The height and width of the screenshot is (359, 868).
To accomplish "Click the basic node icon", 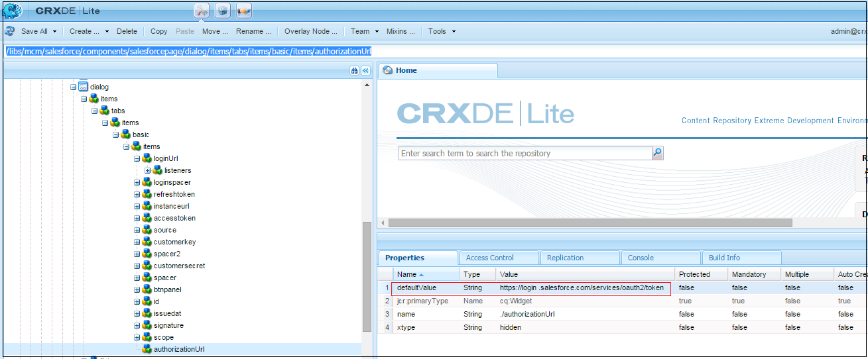I will (x=126, y=134).
